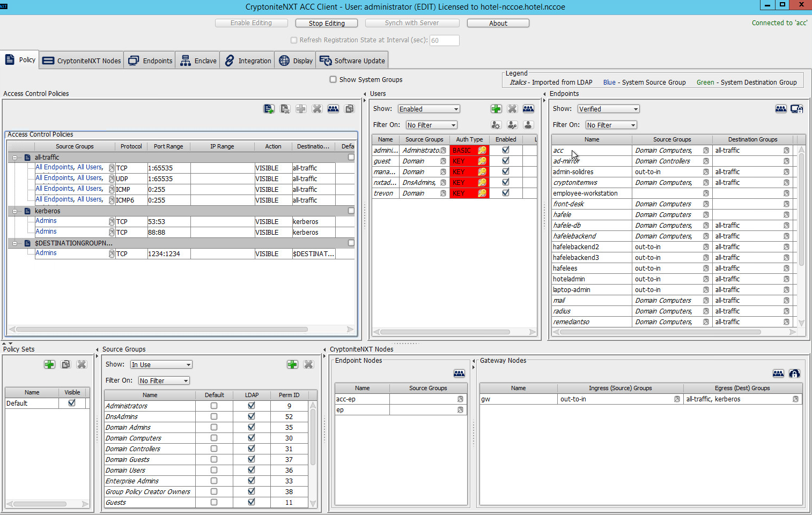This screenshot has width=812, height=515.
Task: Switch to the Enclave tab
Action: 198,61
